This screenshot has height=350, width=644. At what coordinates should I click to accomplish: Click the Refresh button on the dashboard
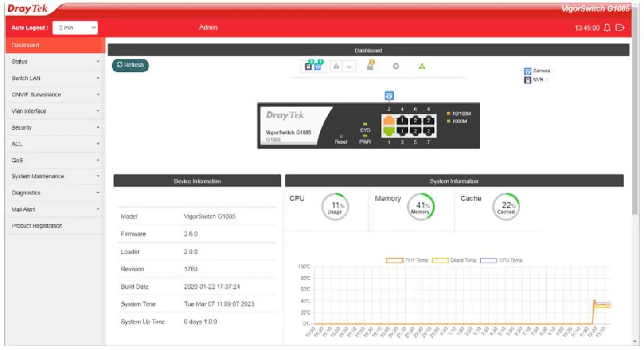pyautogui.click(x=130, y=65)
